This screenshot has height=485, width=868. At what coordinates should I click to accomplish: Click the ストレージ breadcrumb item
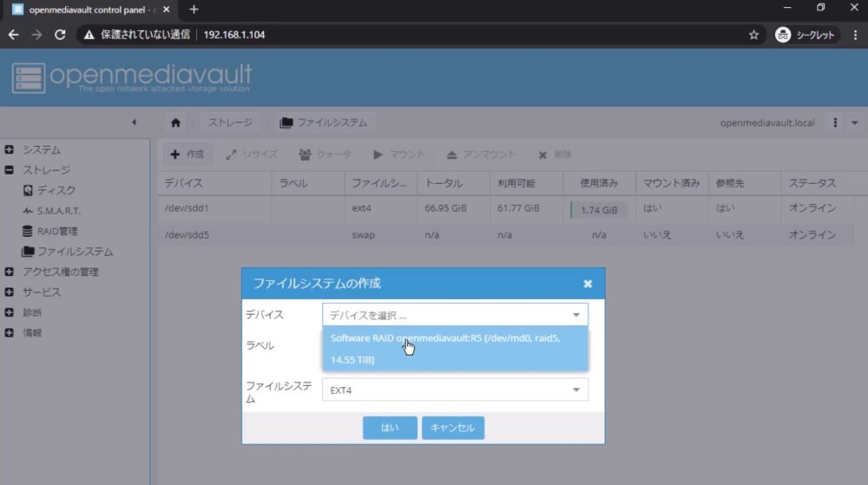pyautogui.click(x=230, y=123)
